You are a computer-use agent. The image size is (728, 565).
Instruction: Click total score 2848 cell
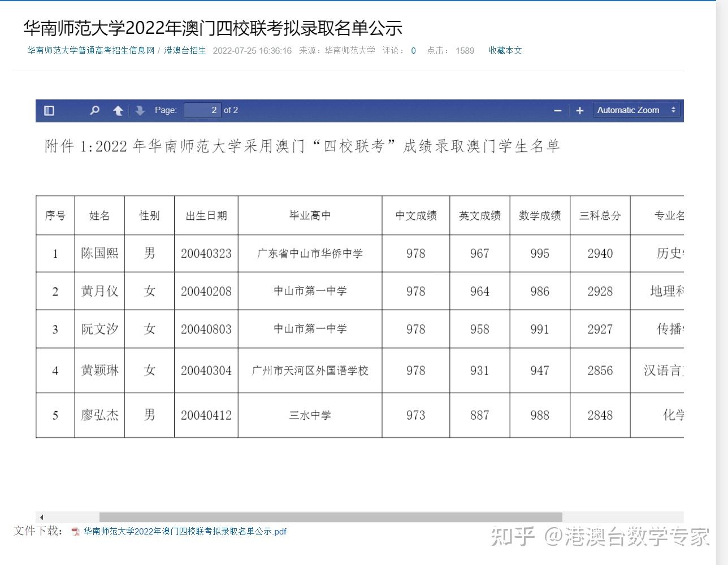600,415
